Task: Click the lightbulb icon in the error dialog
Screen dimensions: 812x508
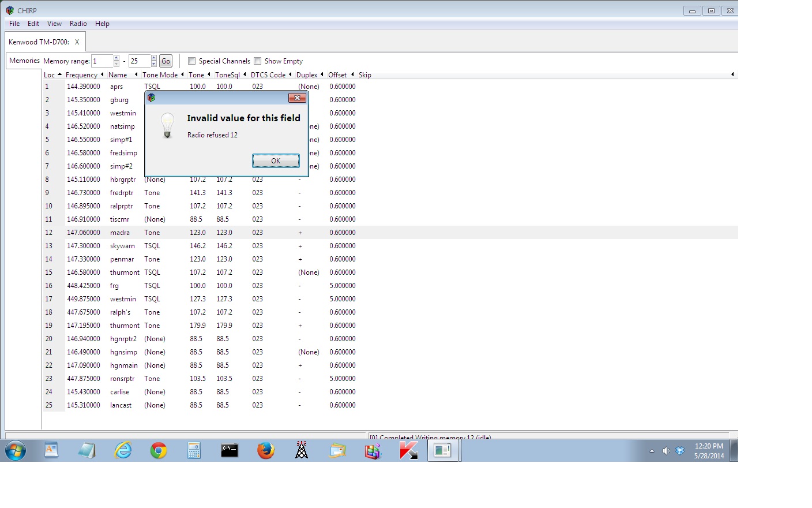Action: pyautogui.click(x=167, y=125)
